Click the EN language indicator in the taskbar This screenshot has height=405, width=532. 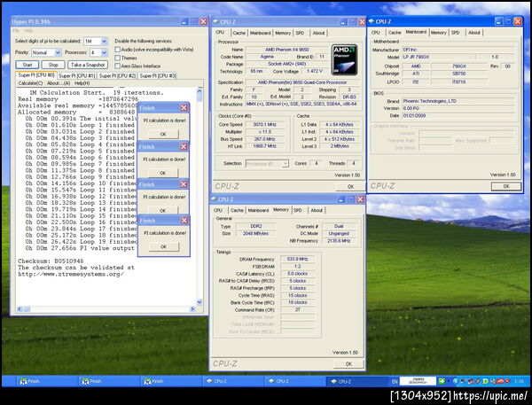coord(395,381)
